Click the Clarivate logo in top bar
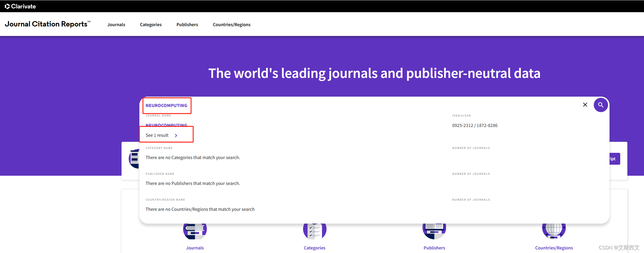The image size is (644, 253). [x=20, y=6]
